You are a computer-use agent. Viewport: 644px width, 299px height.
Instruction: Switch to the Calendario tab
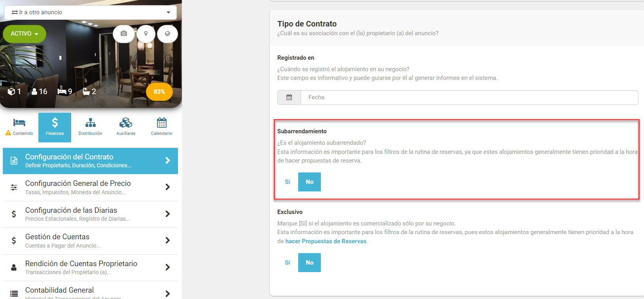[x=161, y=127]
